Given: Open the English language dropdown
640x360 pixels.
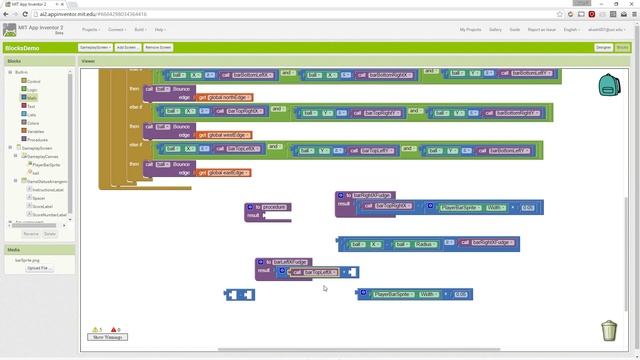Looking at the screenshot, I should pyautogui.click(x=571, y=30).
